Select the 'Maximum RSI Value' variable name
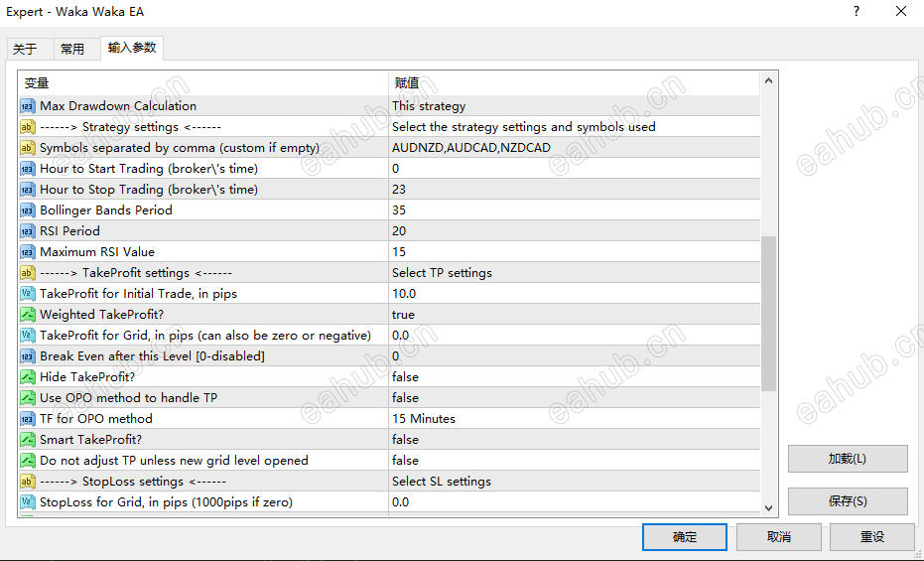The image size is (924, 561). (97, 251)
